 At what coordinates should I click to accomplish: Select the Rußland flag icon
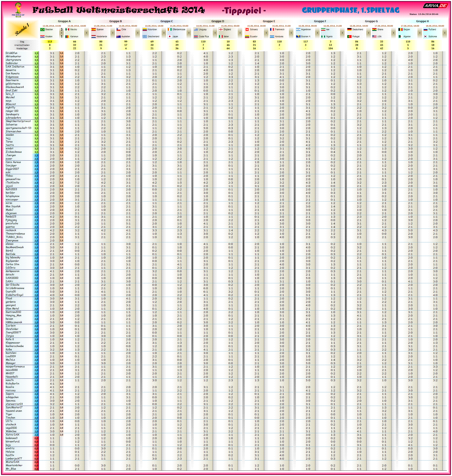click(x=426, y=30)
